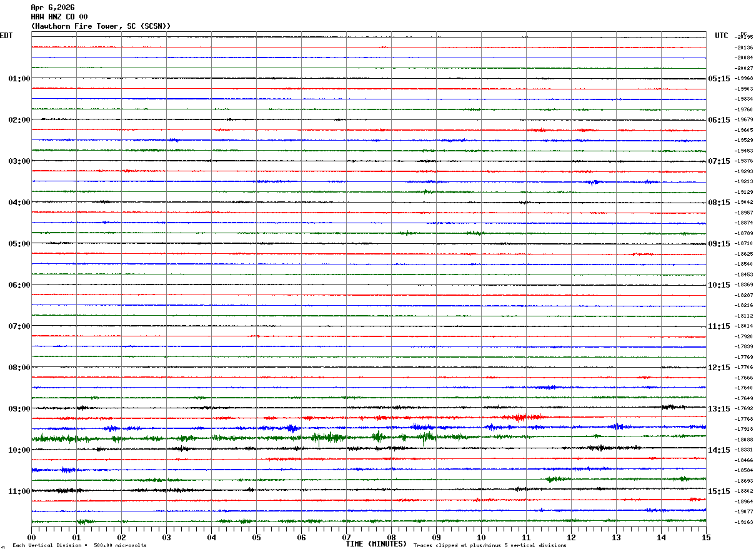Click the 'Traces clipped at plus/minus 5' note

490,545
